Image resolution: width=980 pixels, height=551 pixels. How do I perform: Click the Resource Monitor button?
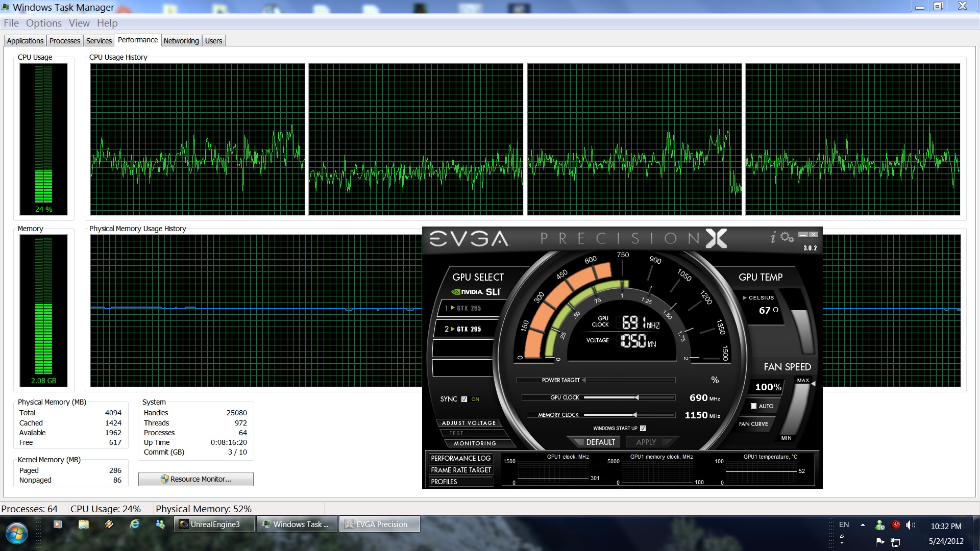[196, 479]
